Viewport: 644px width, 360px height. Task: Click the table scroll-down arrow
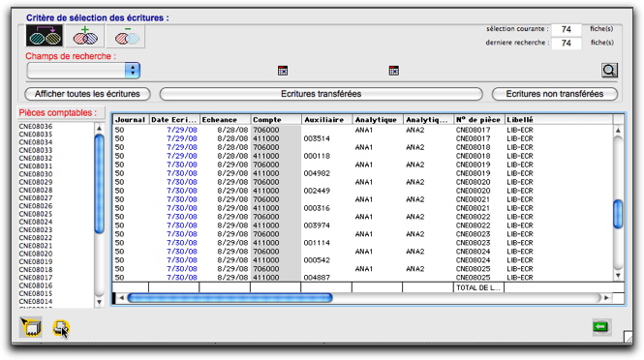tap(618, 276)
